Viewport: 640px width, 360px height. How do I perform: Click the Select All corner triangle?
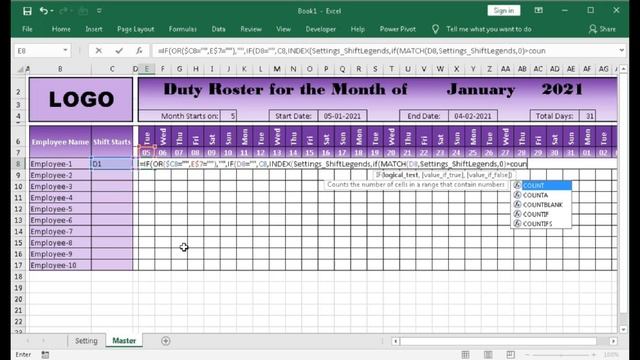(x=20, y=69)
